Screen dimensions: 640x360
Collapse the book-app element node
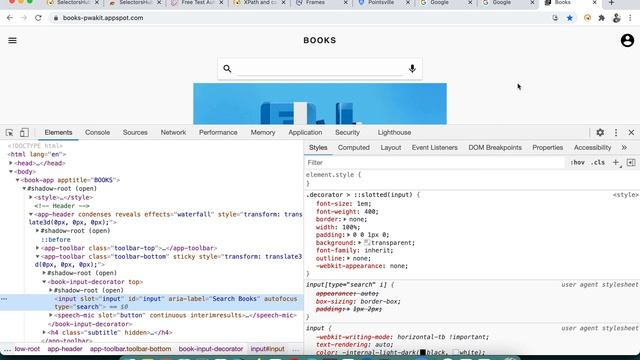pyautogui.click(x=18, y=180)
